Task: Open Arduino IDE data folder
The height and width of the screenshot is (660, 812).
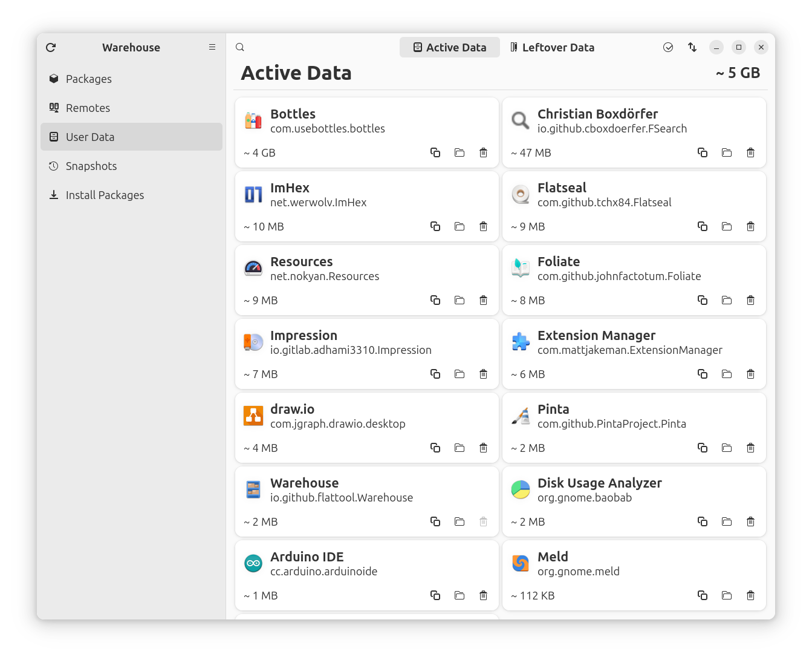Action: coord(460,595)
